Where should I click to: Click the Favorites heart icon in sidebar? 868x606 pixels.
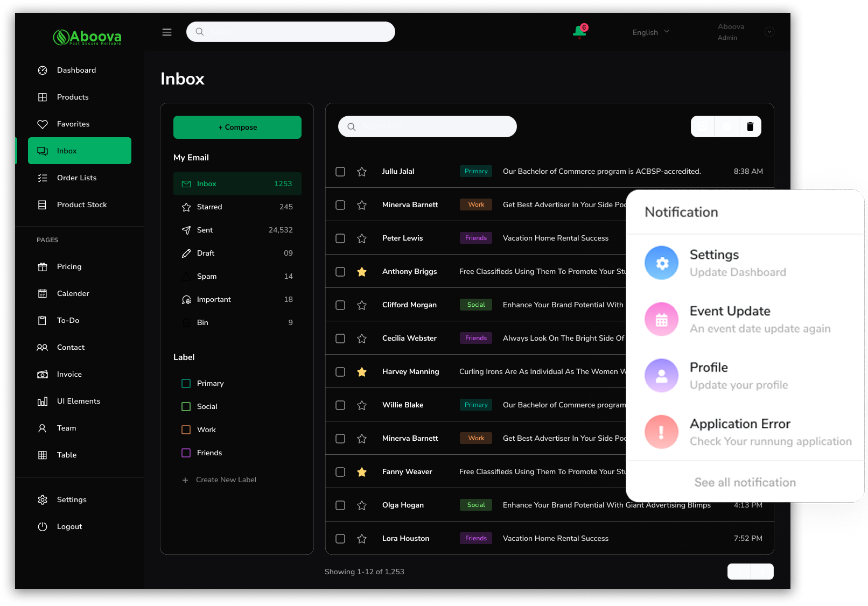tap(43, 124)
